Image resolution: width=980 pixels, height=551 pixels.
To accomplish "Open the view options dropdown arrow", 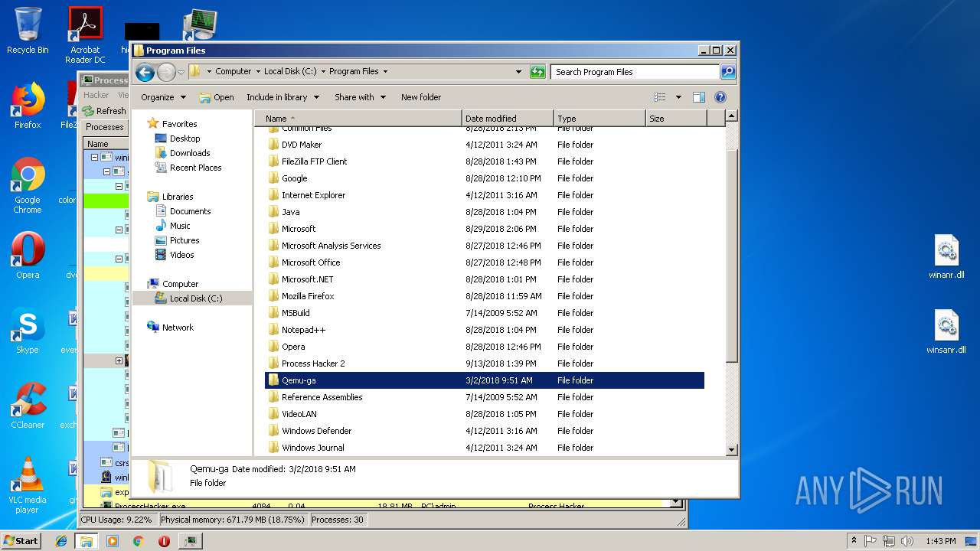I will pos(678,97).
